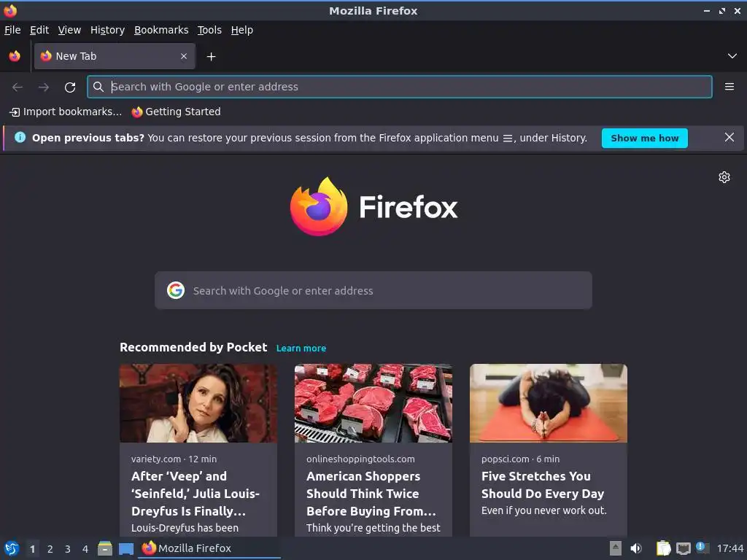
Task: Open the View menu
Action: (69, 30)
